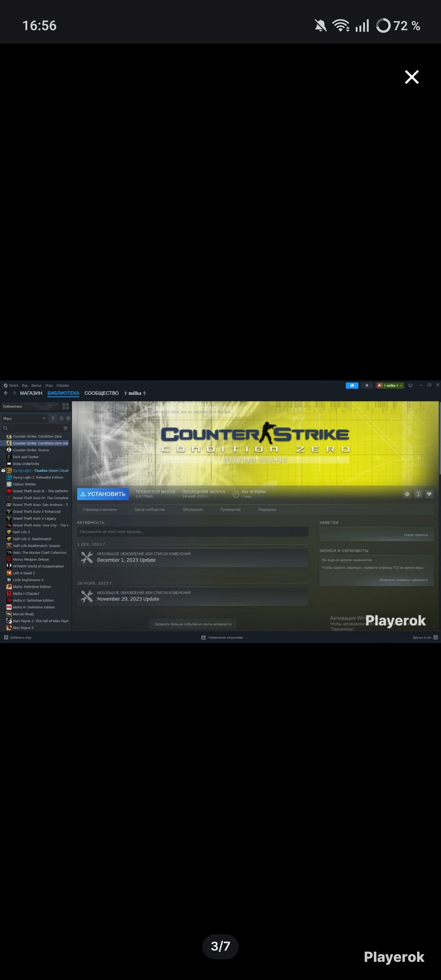Viewport: 441px width, 980px height.
Task: Open the Справка menu
Action: click(x=63, y=385)
